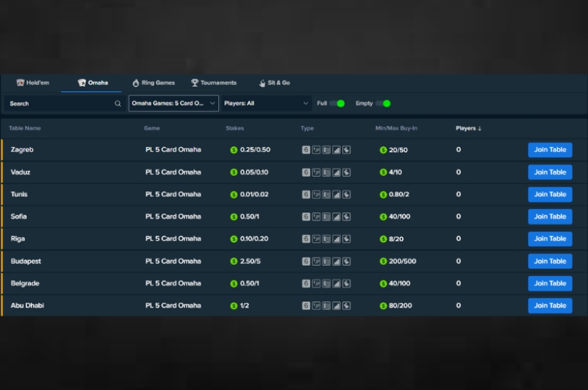The image size is (588, 390).
Task: Click the rabbit icon in Budapest row
Action: pyautogui.click(x=347, y=261)
